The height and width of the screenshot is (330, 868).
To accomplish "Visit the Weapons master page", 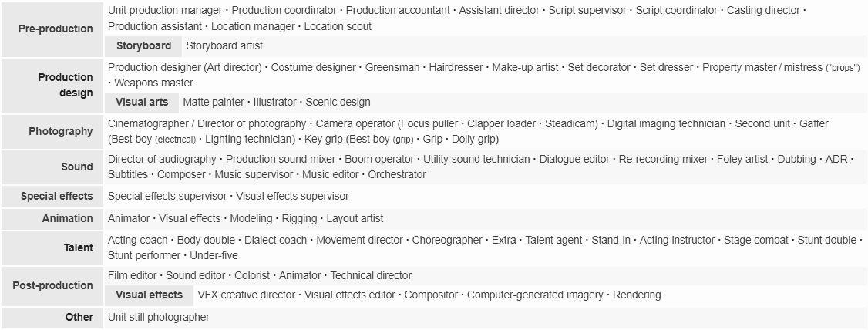I will tap(153, 83).
